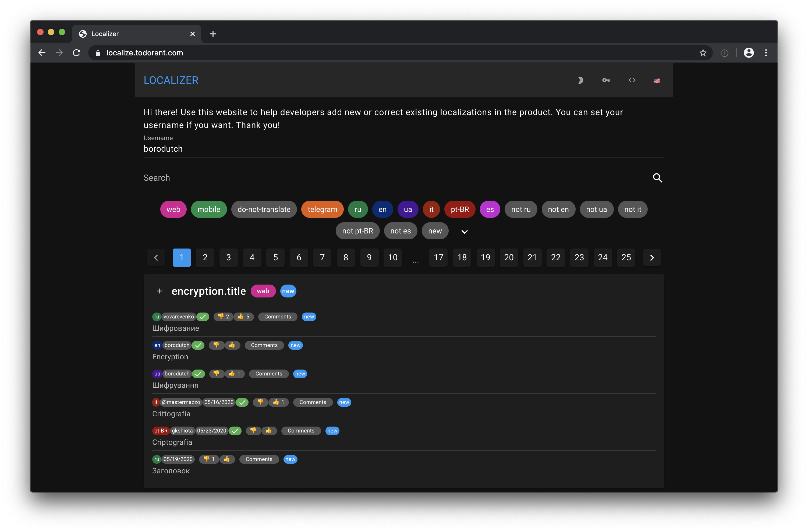Open a new browser tab
Screen dimensions: 808x532
[213, 34]
